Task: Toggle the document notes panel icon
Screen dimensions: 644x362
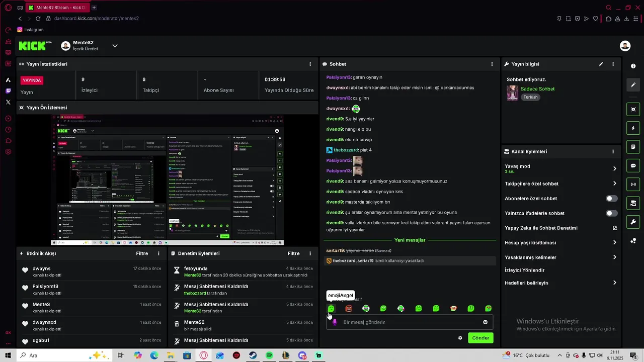Action: coord(633,147)
